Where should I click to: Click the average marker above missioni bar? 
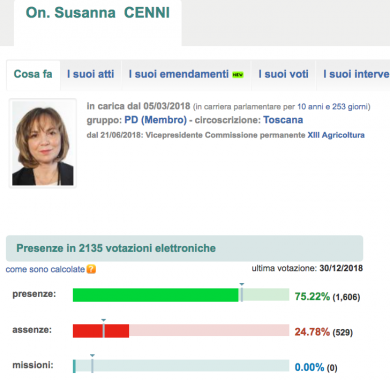(92, 356)
